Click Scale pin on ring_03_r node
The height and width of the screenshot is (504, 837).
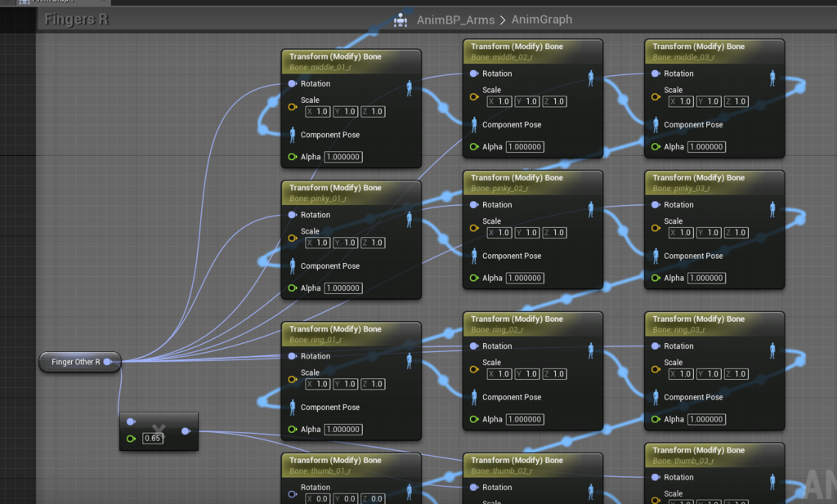656,369
